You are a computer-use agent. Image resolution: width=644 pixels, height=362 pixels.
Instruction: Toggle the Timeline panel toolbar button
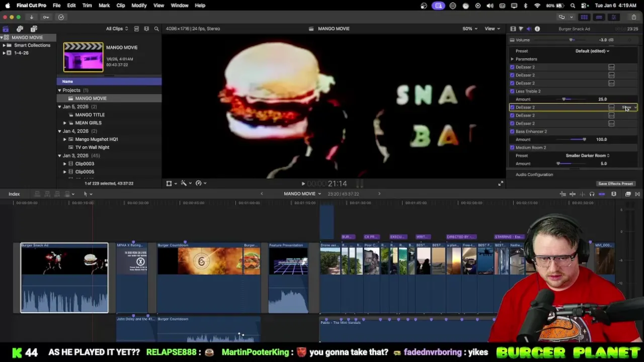coord(599,17)
